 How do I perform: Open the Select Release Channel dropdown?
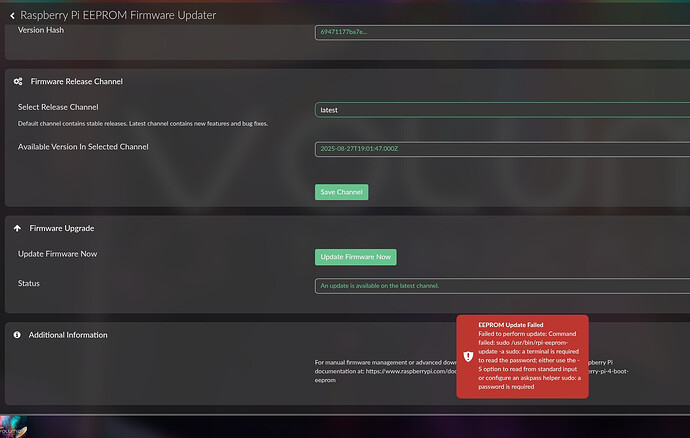[x=500, y=110]
